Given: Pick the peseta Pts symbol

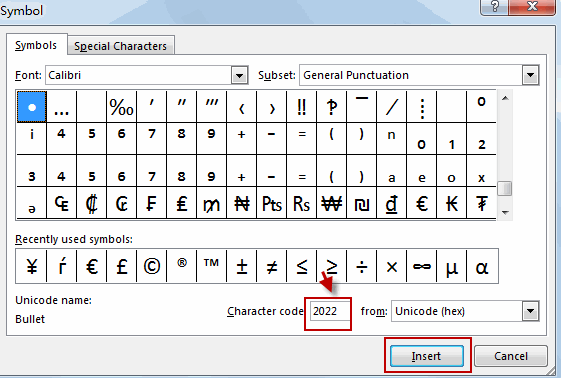Looking at the screenshot, I should coord(272,202).
